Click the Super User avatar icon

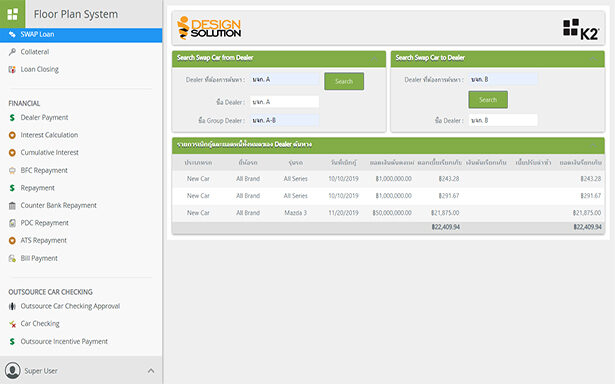pos(13,371)
